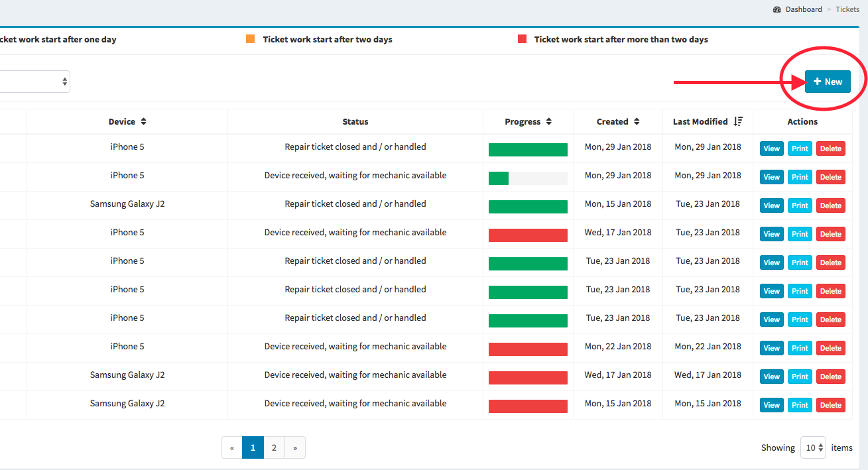Open the Dashboard breadcrumb link

804,9
